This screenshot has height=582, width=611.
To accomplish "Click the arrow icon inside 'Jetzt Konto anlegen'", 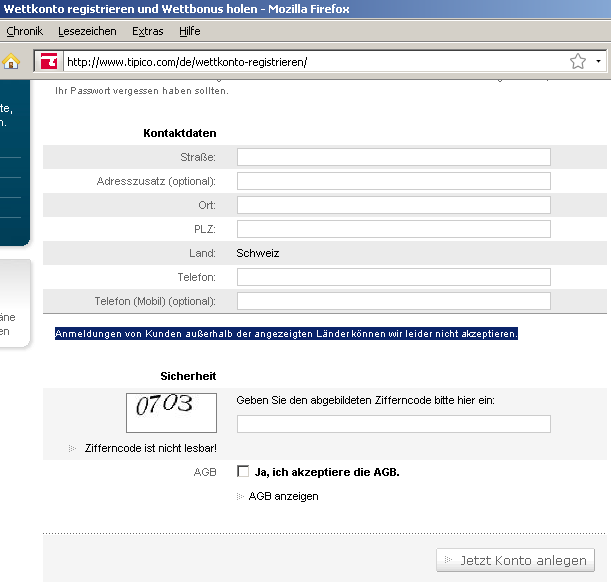I will [x=448, y=560].
